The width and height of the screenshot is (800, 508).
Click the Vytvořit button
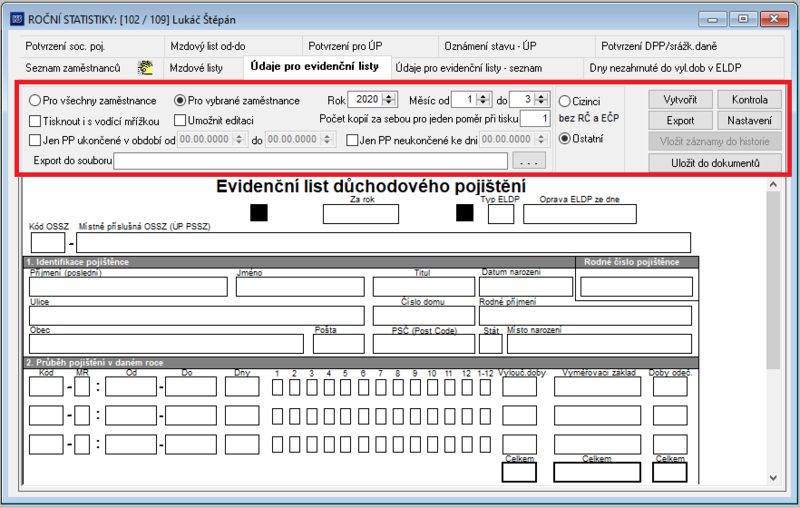coord(680,99)
